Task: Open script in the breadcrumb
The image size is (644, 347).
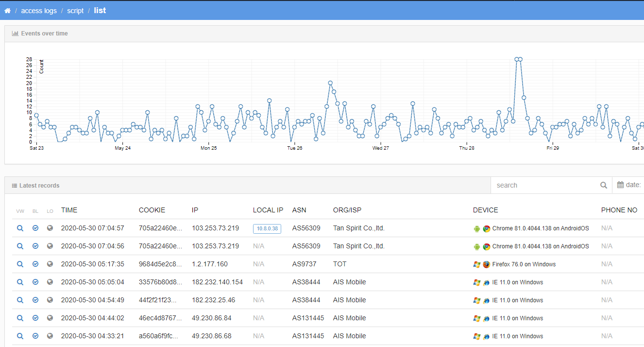Action: [75, 11]
